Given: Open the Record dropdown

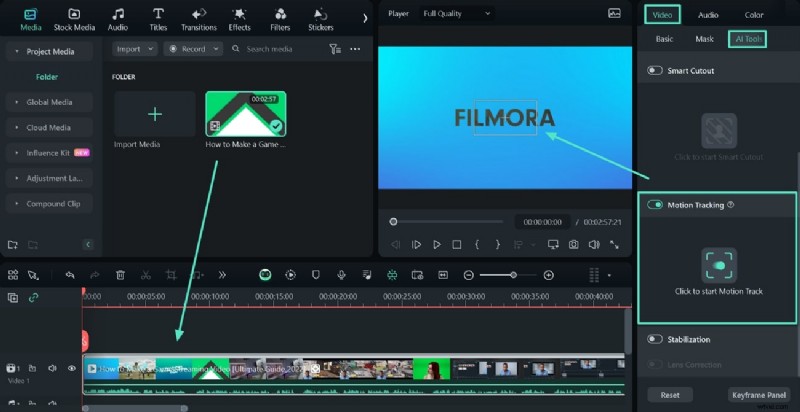Looking at the screenshot, I should [193, 49].
